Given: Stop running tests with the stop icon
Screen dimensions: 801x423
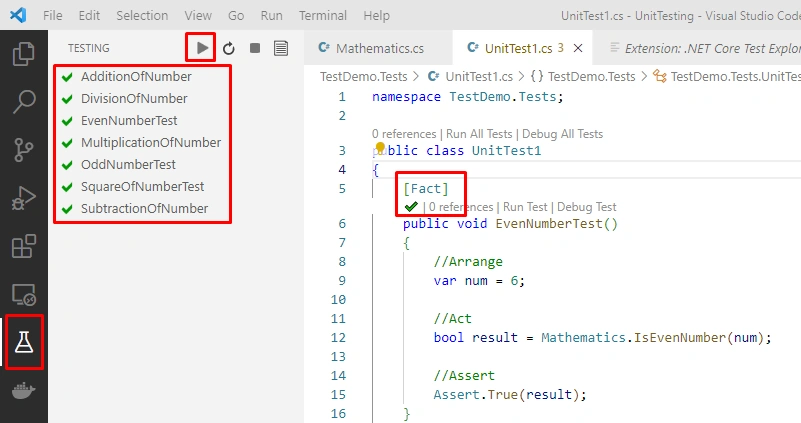Looking at the screenshot, I should click(x=255, y=48).
